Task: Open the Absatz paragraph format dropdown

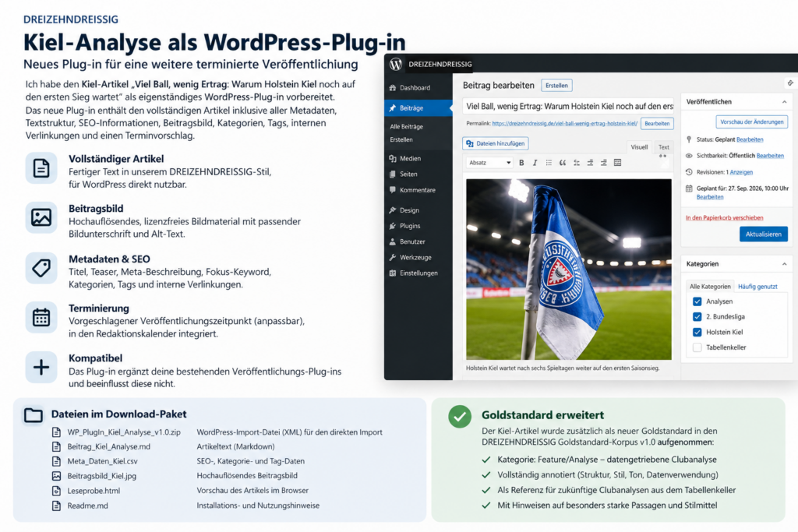Action: [x=489, y=163]
